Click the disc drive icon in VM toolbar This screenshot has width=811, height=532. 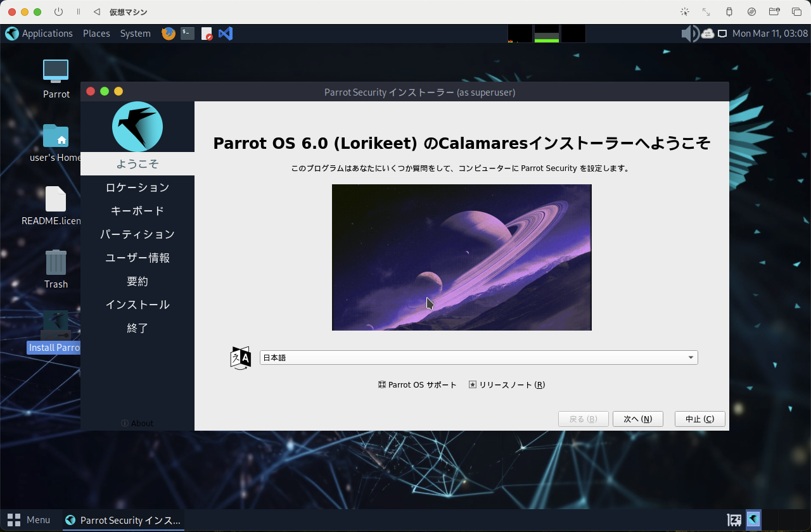pyautogui.click(x=751, y=12)
